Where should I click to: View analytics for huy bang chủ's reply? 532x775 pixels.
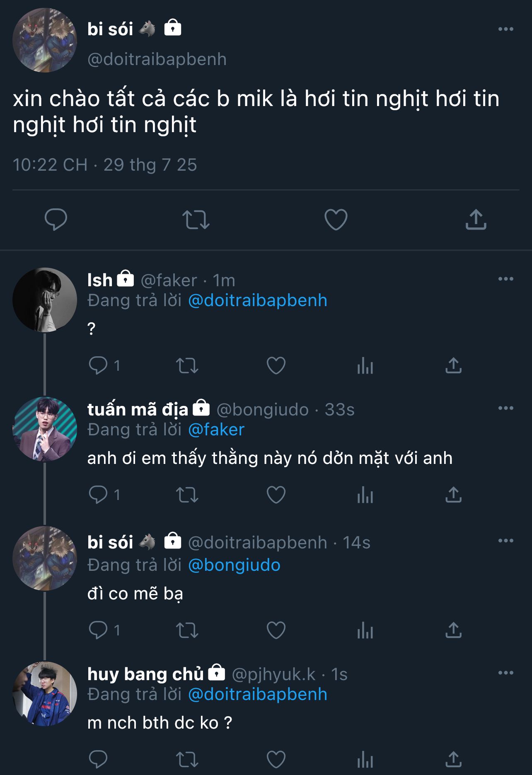coord(365,760)
